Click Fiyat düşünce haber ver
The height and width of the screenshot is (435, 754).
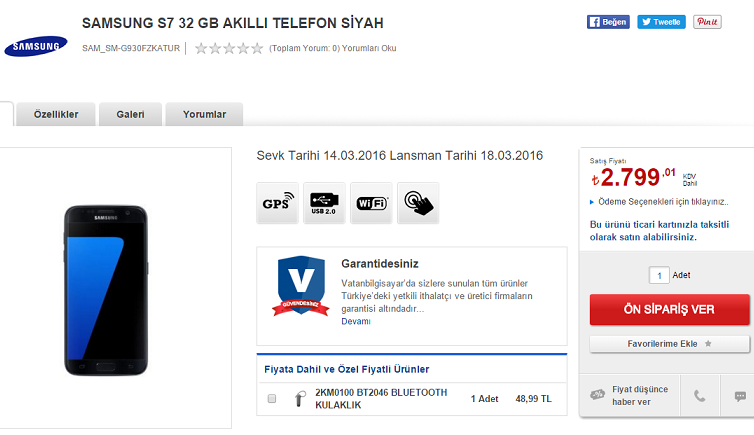[640, 396]
